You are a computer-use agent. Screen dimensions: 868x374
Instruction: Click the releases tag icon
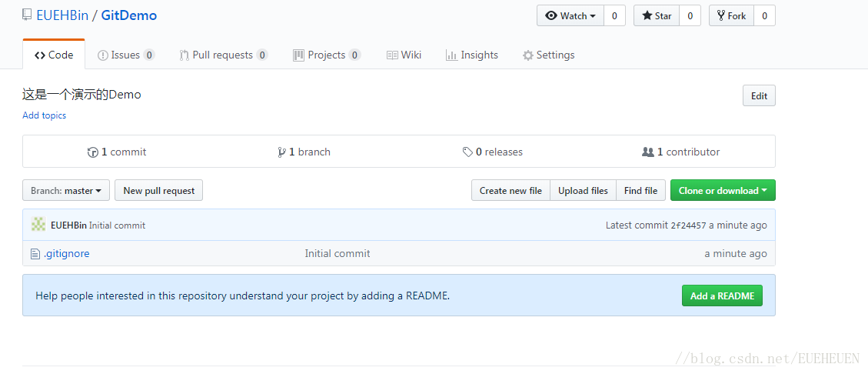[467, 152]
